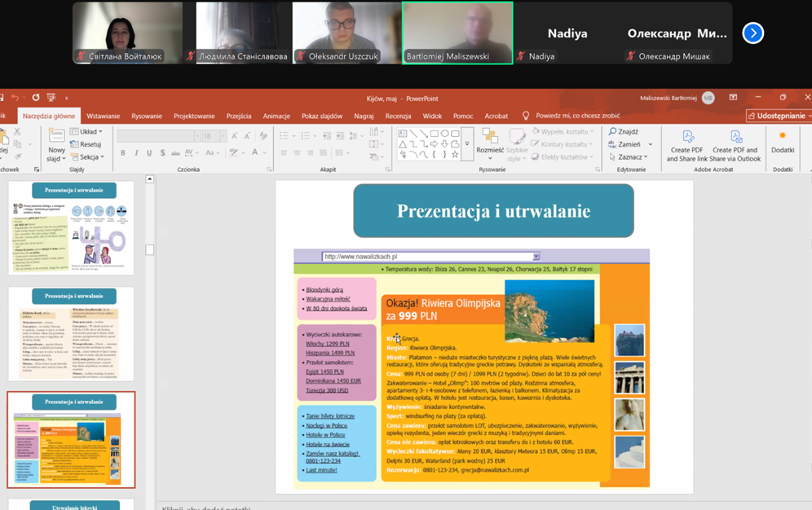Image resolution: width=812 pixels, height=510 pixels.
Task: Align the paragraph text to the right
Action: pyautogui.click(x=310, y=152)
